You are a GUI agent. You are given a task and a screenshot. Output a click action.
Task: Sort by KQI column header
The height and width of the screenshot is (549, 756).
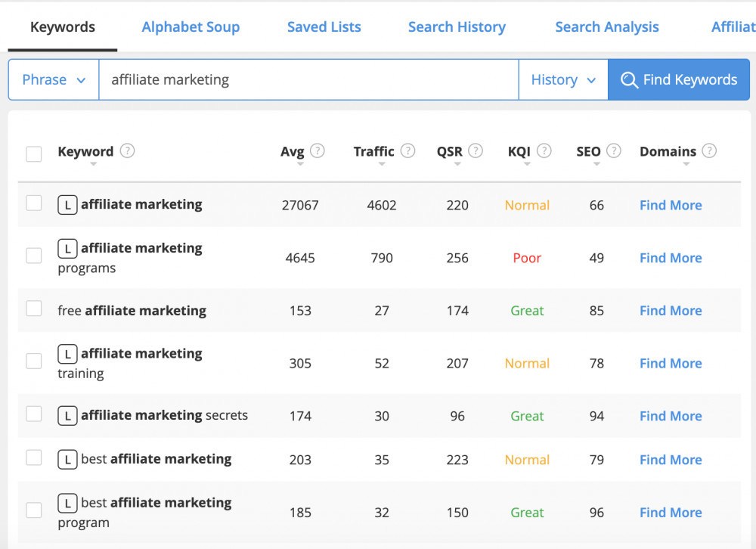tap(519, 151)
